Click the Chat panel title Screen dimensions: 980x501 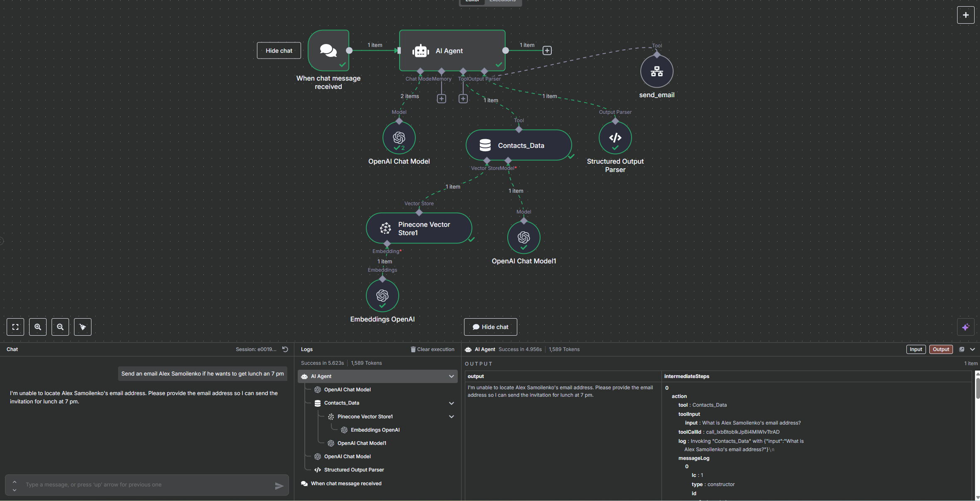(12, 349)
